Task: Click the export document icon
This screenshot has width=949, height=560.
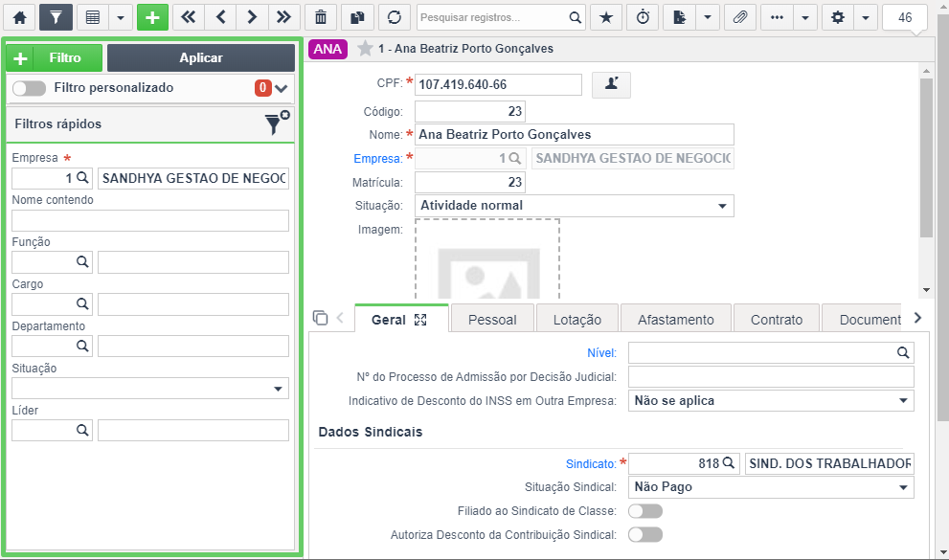Action: click(680, 17)
